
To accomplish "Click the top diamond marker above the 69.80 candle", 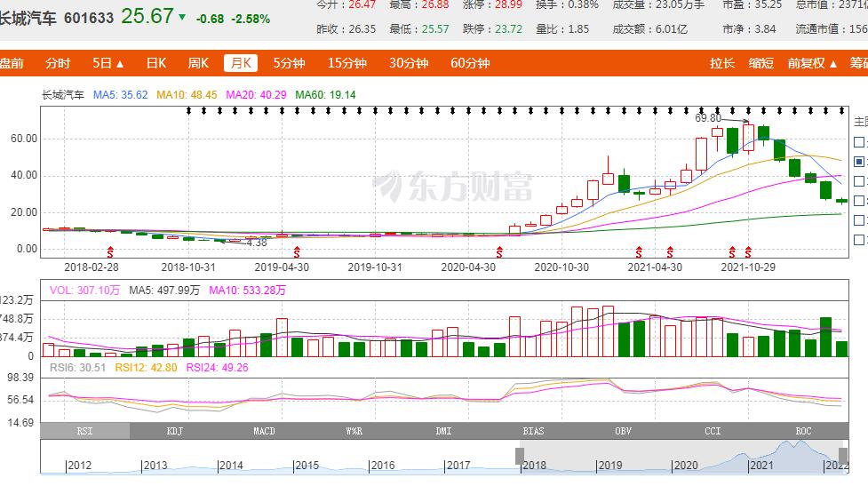I will coord(748,111).
